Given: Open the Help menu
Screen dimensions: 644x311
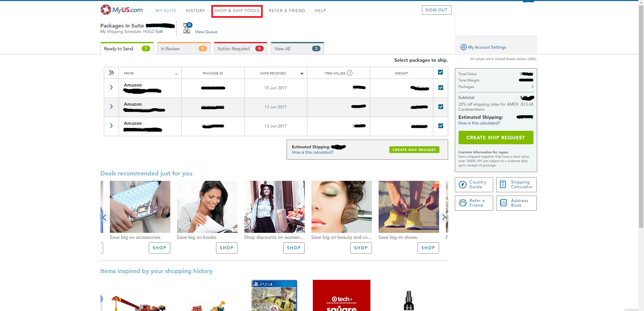Looking at the screenshot, I should point(320,11).
